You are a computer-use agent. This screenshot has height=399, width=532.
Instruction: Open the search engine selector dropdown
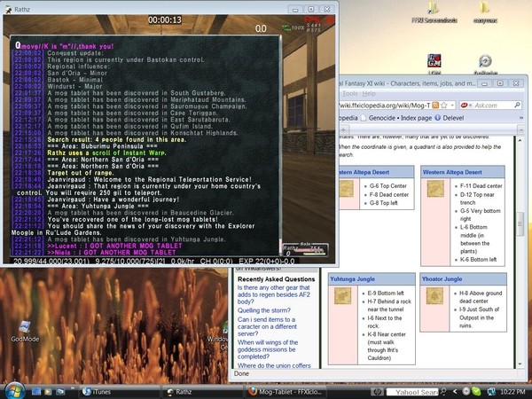(466, 106)
